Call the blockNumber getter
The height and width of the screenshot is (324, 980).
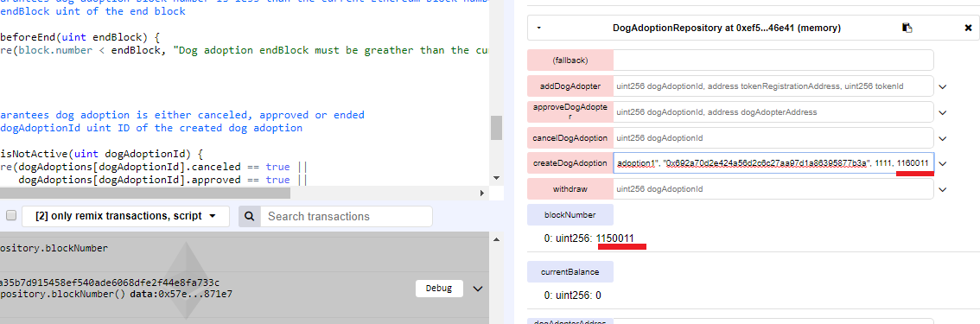pyautogui.click(x=570, y=215)
